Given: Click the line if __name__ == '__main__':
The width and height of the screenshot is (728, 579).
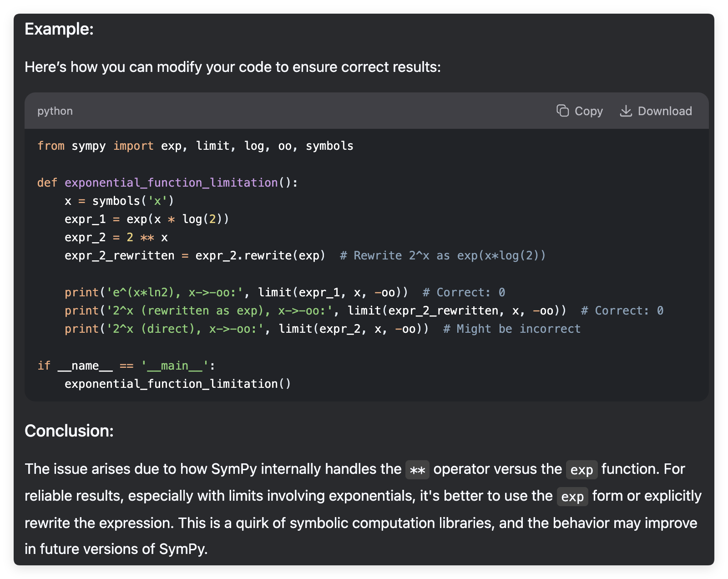Looking at the screenshot, I should pos(126,366).
